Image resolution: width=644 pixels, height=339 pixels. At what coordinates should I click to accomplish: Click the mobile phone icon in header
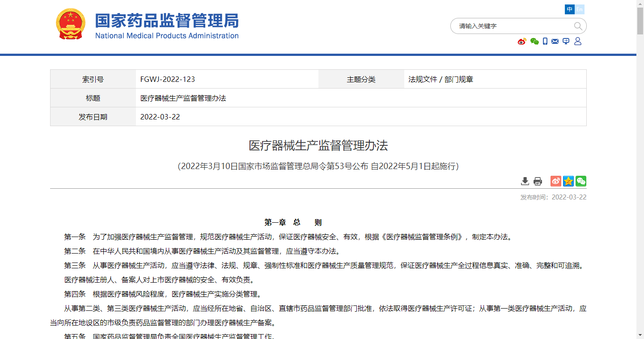click(x=545, y=42)
